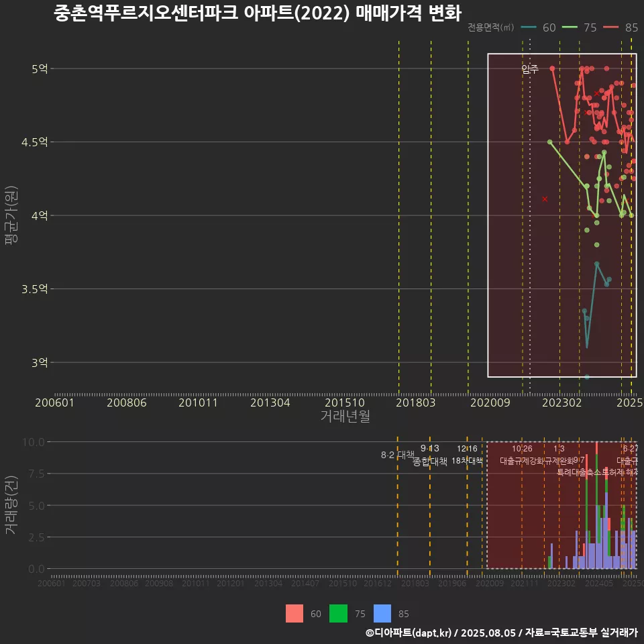Image resolution: width=644 pixels, height=644 pixels.
Task: Select the blue 85 square in bottom legend
Action: click(x=382, y=613)
